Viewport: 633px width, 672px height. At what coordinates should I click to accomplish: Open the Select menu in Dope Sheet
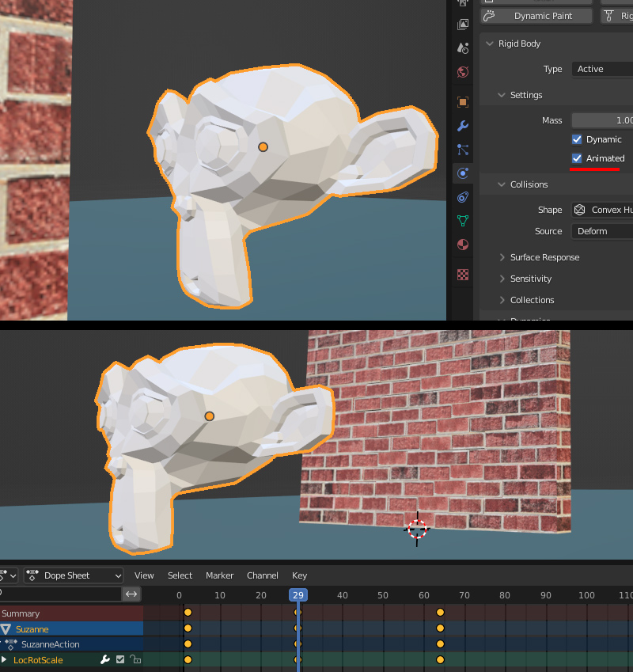point(180,575)
